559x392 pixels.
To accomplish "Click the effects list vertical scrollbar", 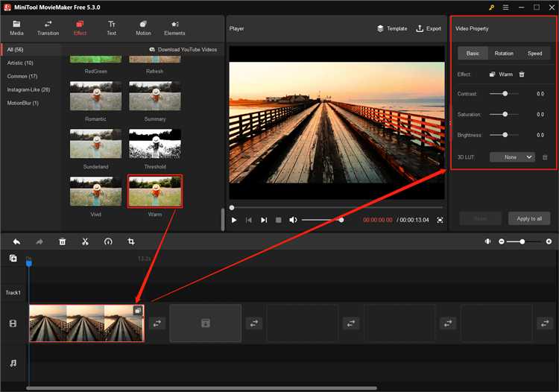I will pos(223,219).
